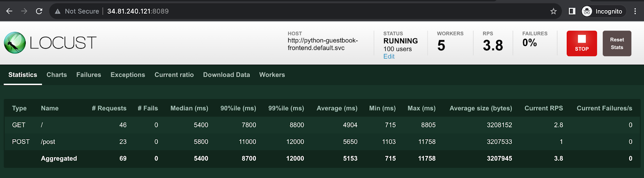The height and width of the screenshot is (178, 644).
Task: Click the Reset Stats button
Action: click(617, 44)
